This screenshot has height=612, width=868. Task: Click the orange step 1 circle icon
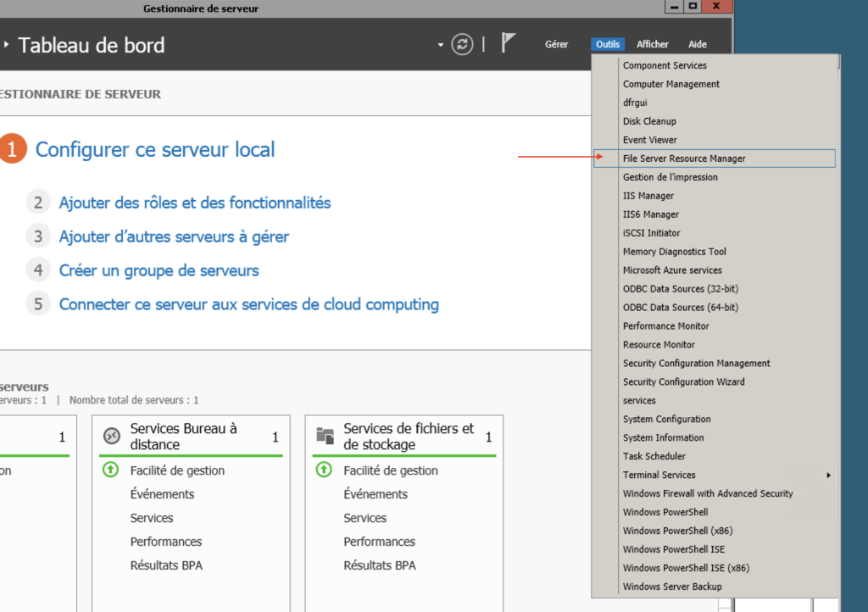pyautogui.click(x=12, y=148)
